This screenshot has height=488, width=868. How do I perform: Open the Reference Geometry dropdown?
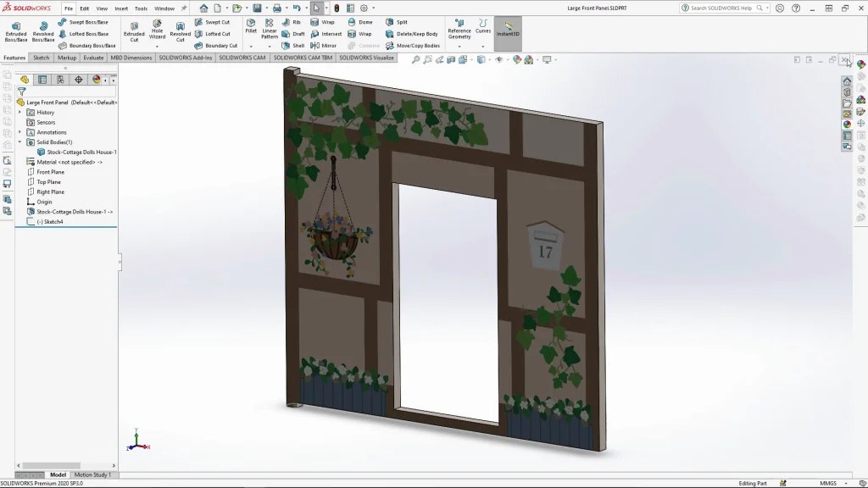[459, 30]
